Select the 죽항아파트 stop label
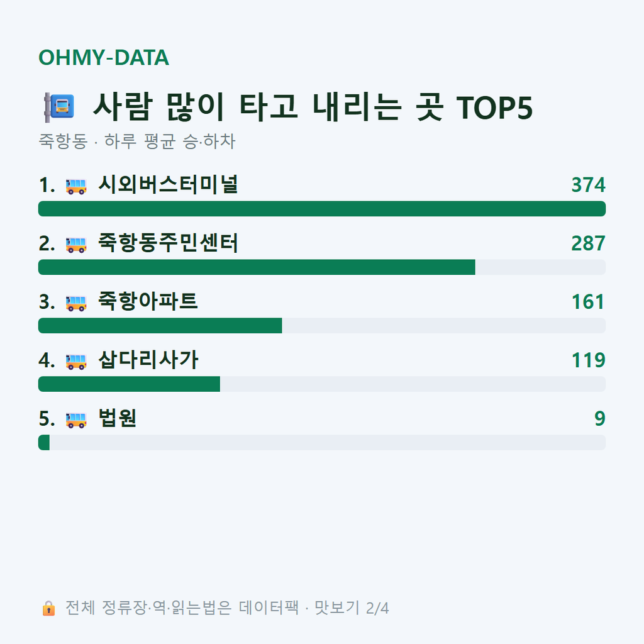Viewport: 644px width, 644px height. (x=148, y=301)
